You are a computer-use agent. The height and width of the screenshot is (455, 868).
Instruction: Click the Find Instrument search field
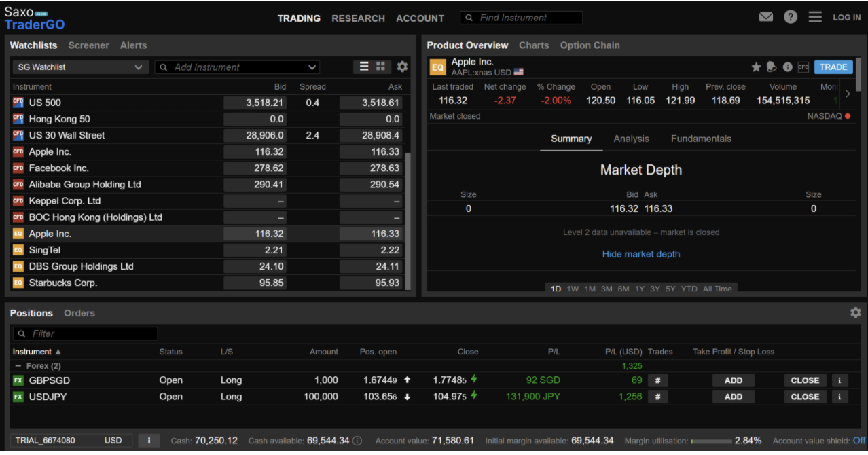[x=521, y=18]
